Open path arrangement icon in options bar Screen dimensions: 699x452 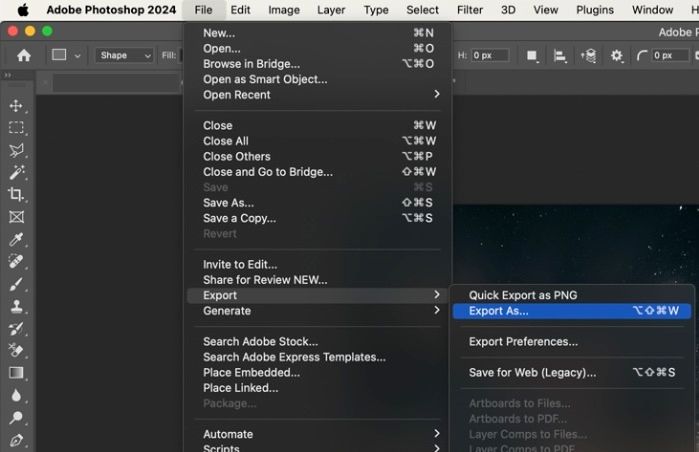pyautogui.click(x=588, y=56)
